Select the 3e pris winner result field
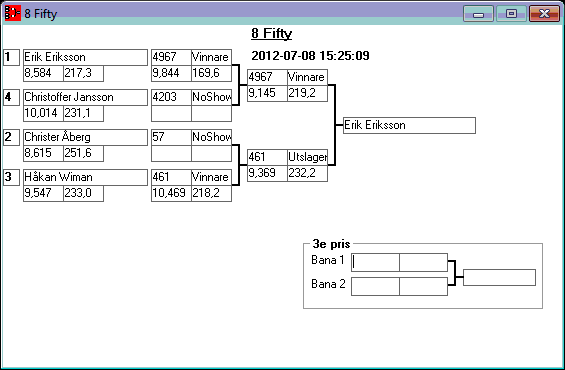 499,277
